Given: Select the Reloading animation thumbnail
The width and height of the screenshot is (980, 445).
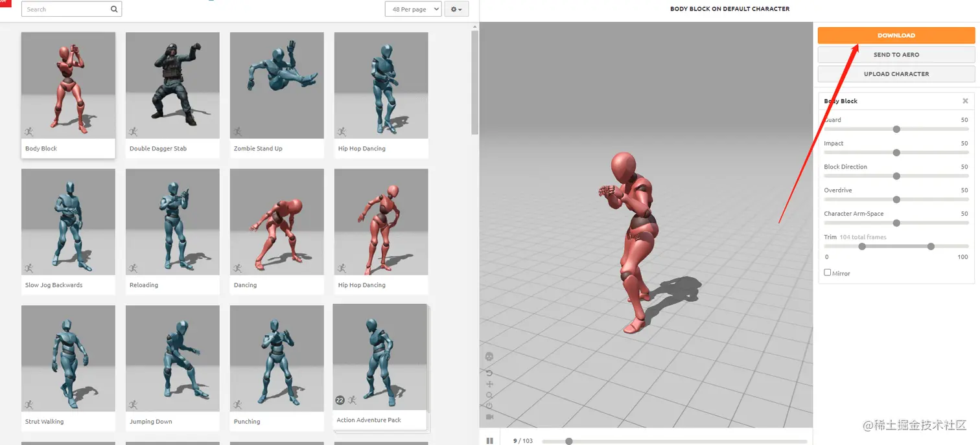Looking at the screenshot, I should 172,222.
